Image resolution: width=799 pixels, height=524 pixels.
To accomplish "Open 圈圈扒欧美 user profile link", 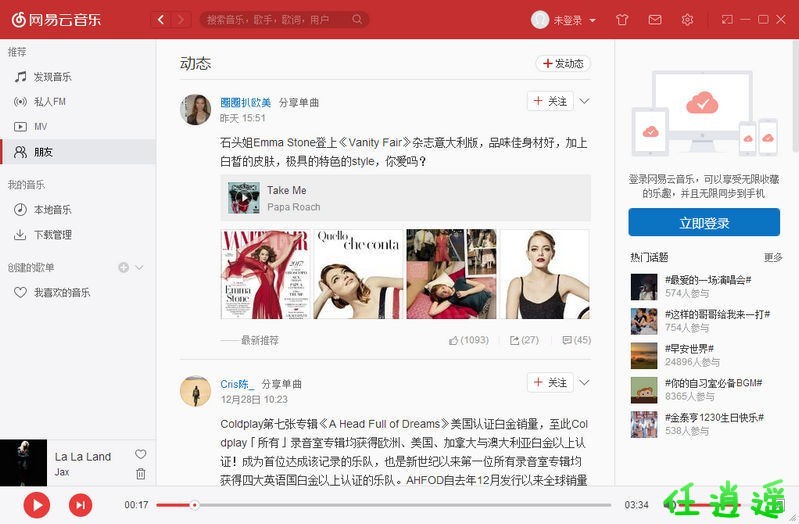I will (246, 102).
